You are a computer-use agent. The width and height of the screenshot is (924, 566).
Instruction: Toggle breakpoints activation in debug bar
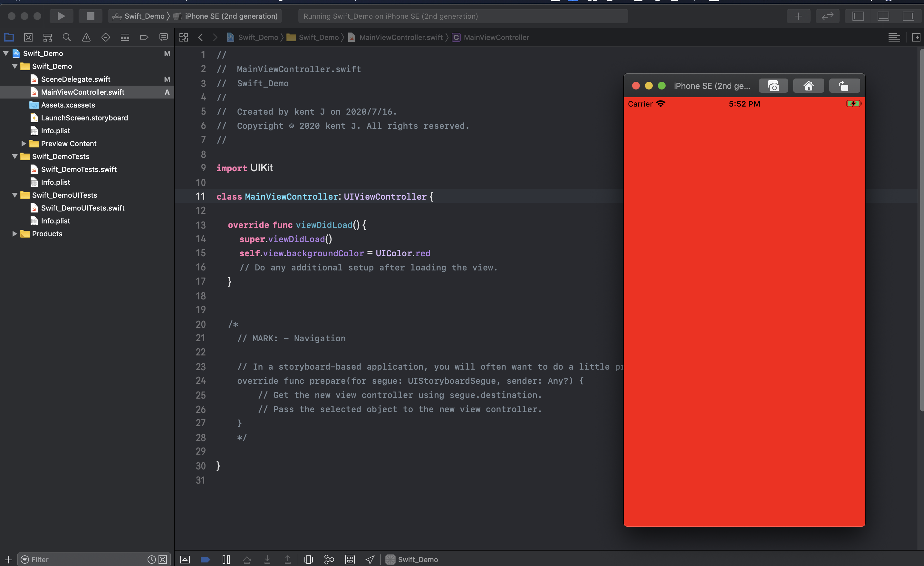205,559
